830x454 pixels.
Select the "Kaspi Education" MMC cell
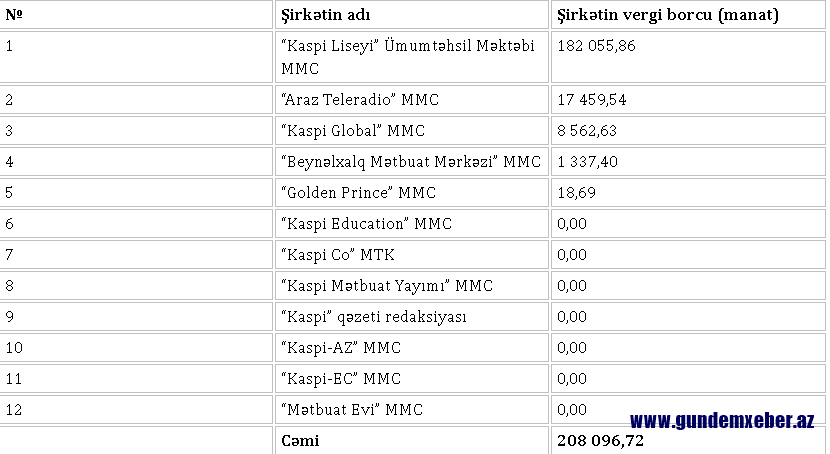[411, 224]
